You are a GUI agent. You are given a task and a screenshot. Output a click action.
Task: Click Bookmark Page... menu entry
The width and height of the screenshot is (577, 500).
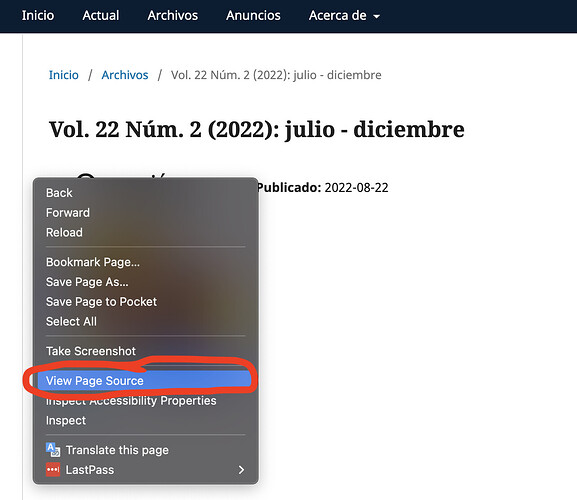(x=144, y=262)
